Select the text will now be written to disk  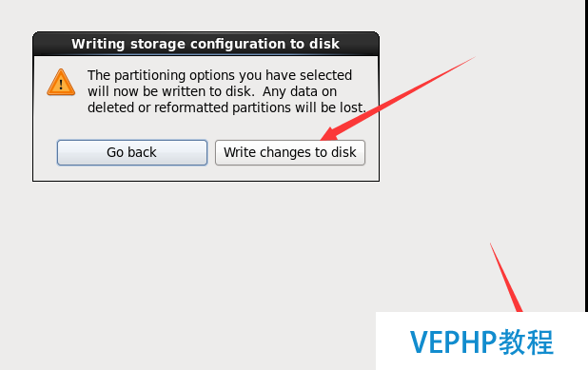[x=171, y=91]
